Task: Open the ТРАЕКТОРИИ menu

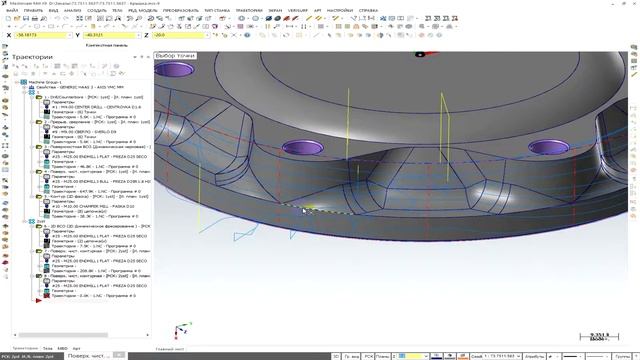Action: coord(249,10)
